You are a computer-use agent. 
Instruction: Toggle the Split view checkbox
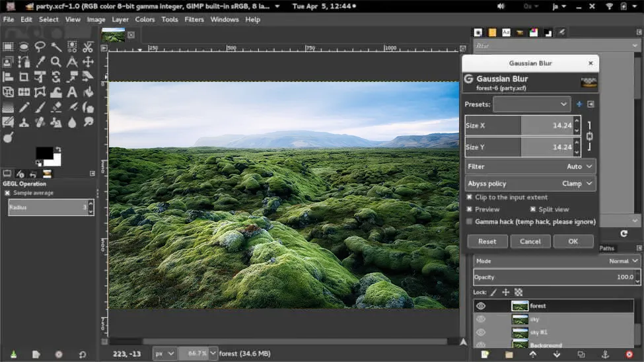click(x=532, y=209)
